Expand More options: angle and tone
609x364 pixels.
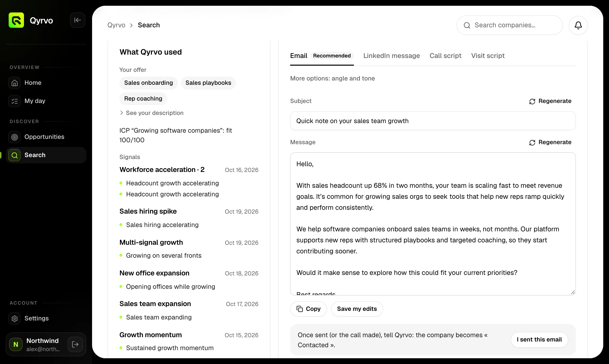(x=333, y=78)
